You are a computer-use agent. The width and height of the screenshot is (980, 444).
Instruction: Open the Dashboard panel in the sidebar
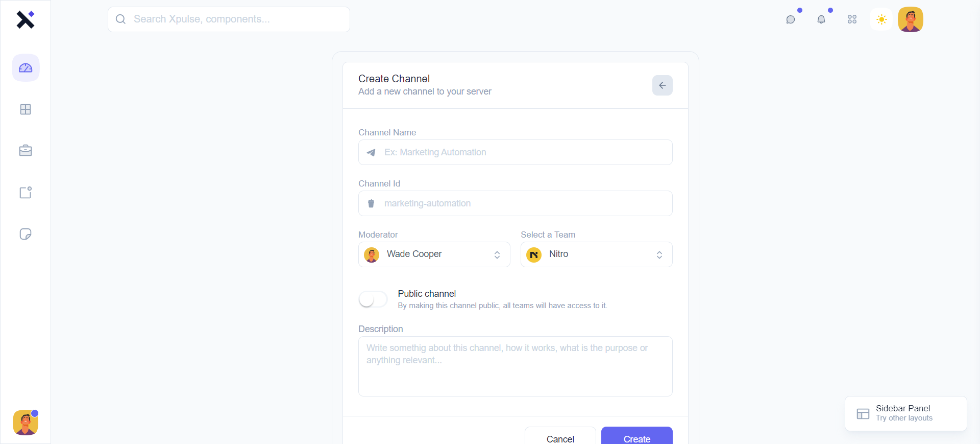[x=26, y=67]
